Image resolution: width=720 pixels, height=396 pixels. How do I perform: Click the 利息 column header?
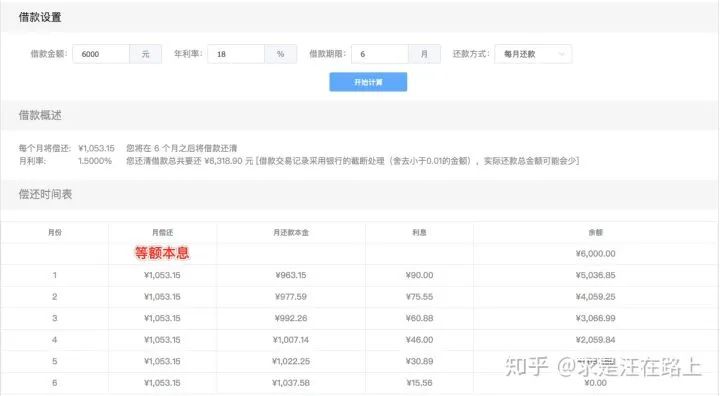click(419, 232)
